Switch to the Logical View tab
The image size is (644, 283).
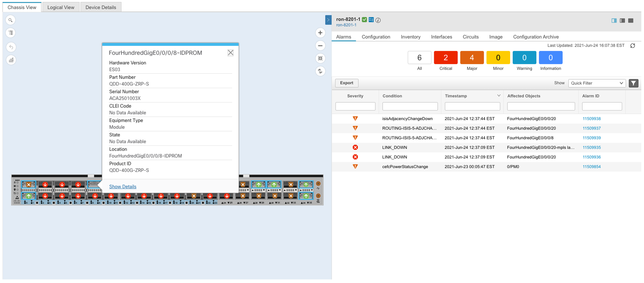[x=61, y=7]
